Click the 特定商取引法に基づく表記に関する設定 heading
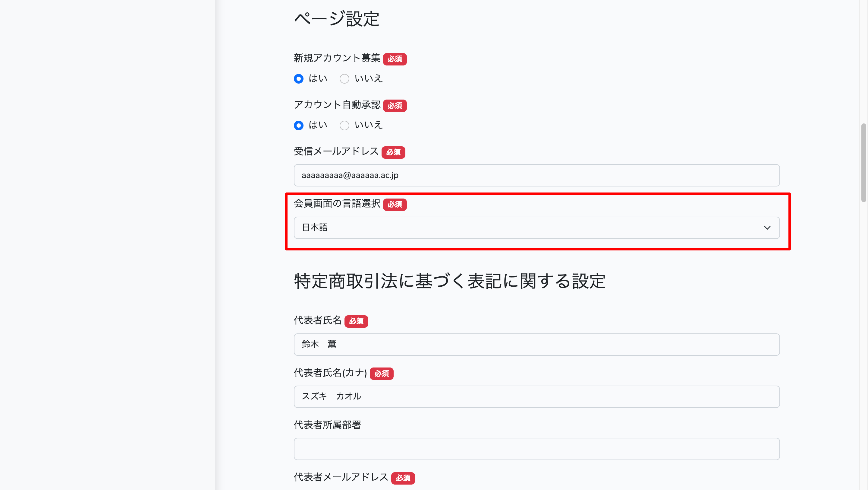The width and height of the screenshot is (868, 490). 449,281
